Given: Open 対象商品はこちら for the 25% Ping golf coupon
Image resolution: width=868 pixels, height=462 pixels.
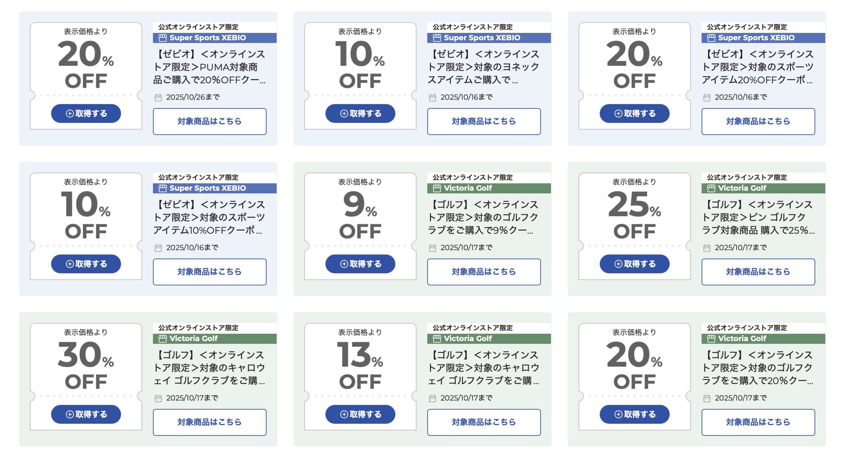Looking at the screenshot, I should coord(758,272).
